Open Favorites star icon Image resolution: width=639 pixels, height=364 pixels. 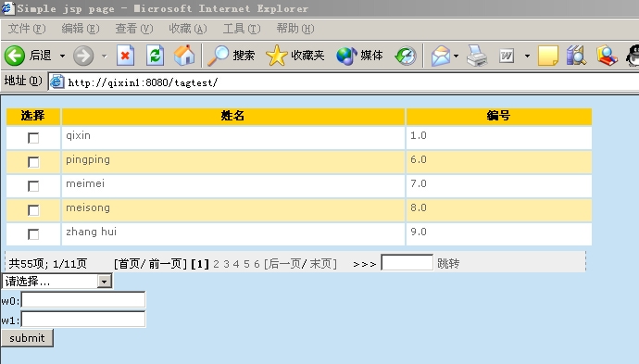(x=276, y=56)
